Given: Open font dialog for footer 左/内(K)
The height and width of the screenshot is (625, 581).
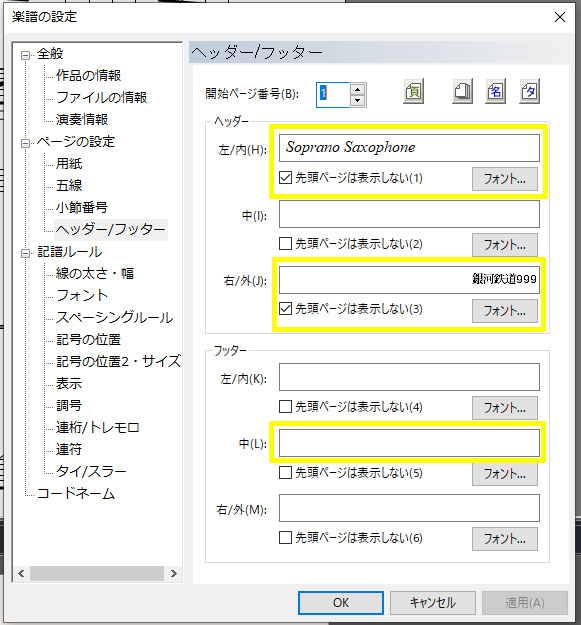Looking at the screenshot, I should point(504,408).
